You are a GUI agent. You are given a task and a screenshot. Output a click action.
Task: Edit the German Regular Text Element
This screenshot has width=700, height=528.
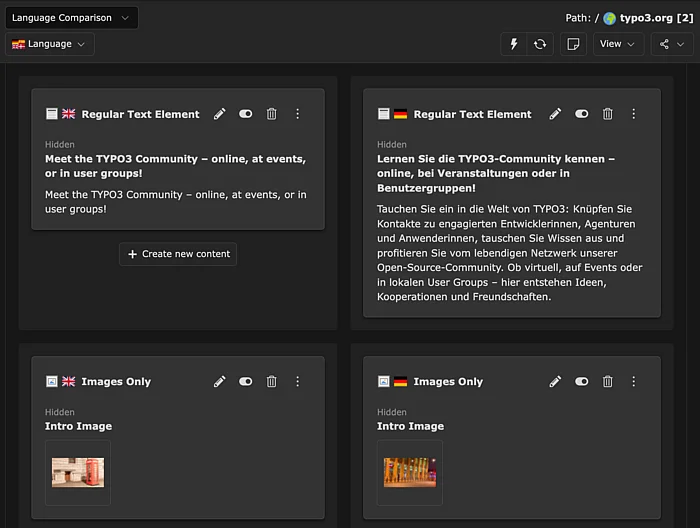tap(555, 114)
